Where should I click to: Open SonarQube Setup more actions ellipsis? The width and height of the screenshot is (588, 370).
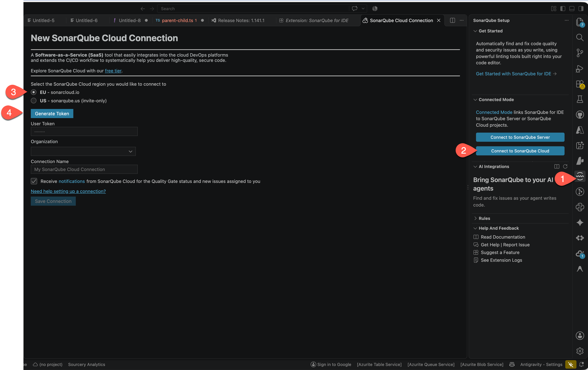tap(566, 20)
